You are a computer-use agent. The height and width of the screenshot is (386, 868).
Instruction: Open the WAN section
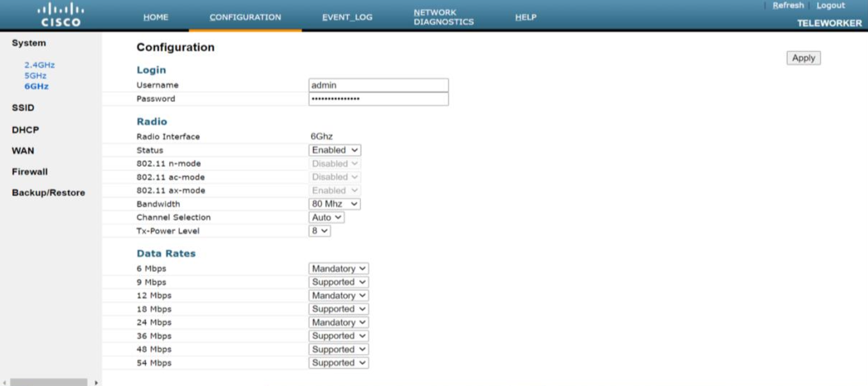tap(23, 151)
